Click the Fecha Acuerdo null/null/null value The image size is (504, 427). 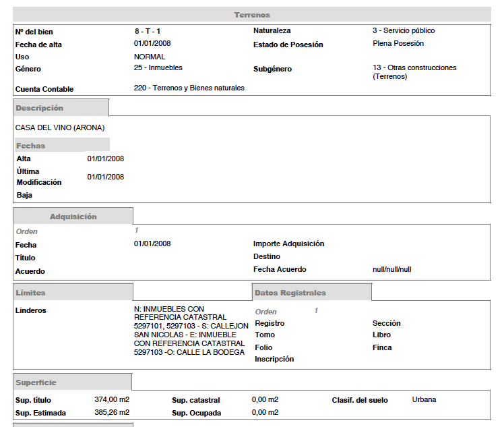(x=391, y=269)
